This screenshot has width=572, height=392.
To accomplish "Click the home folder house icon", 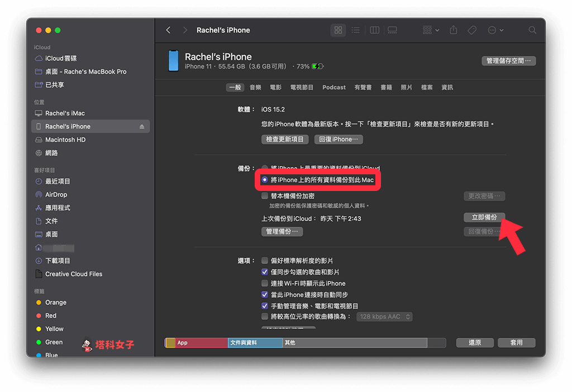I will tap(39, 247).
